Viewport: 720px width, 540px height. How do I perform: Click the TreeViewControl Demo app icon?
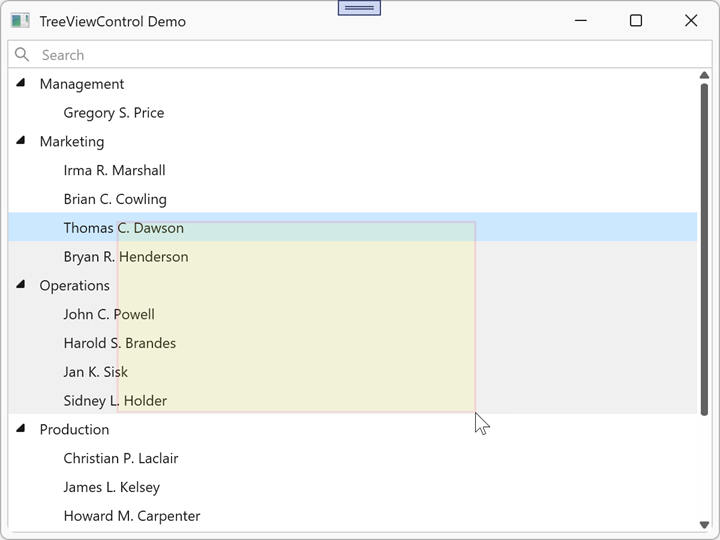[20, 21]
